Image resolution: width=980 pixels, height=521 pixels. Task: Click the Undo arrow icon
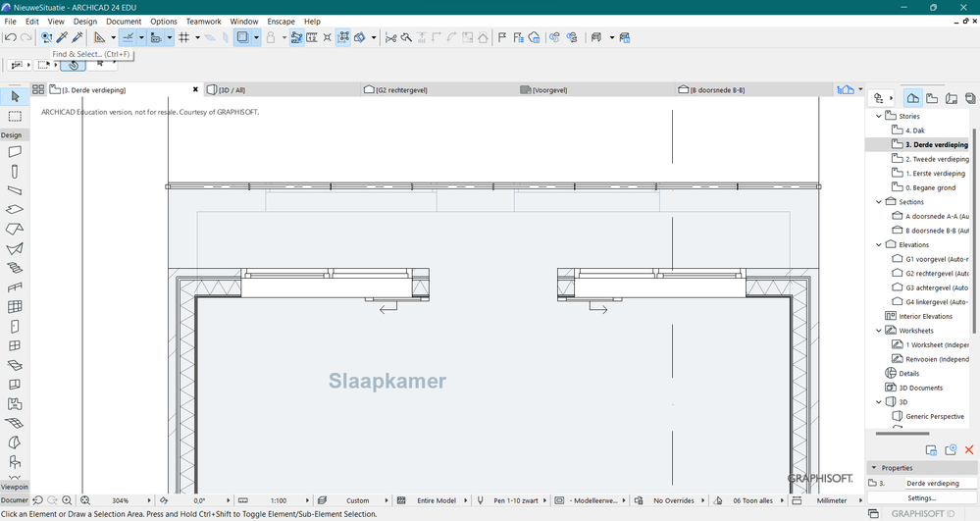pos(10,37)
